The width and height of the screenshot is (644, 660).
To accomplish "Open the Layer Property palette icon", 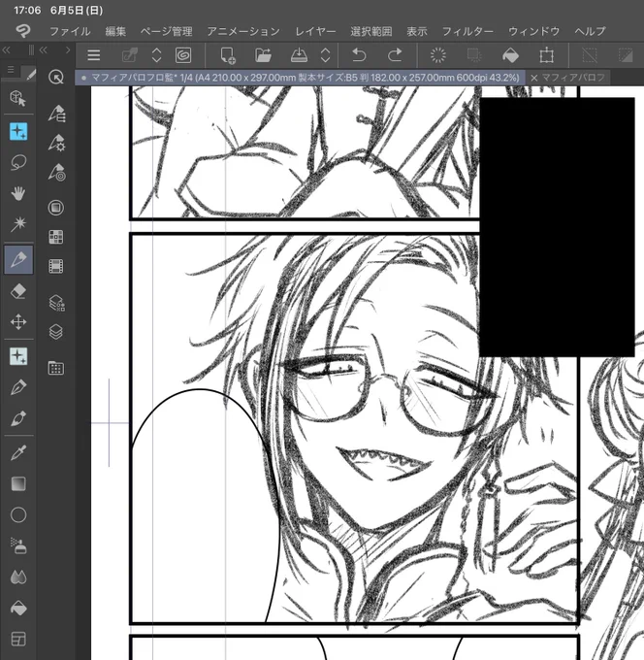I will [56, 303].
